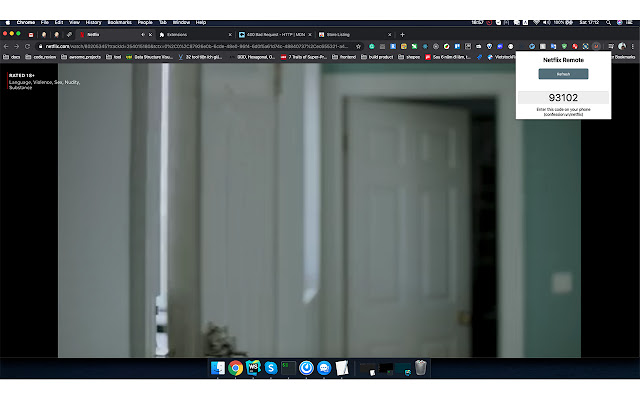
Task: Open the frontend bookmark folder
Action: pyautogui.click(x=344, y=57)
